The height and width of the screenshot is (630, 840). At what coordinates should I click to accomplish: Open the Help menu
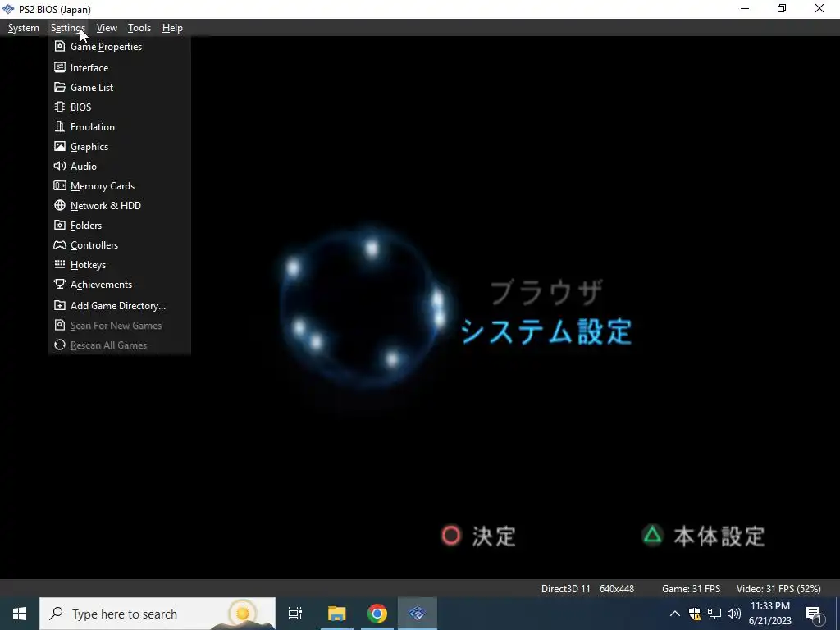pyautogui.click(x=172, y=28)
